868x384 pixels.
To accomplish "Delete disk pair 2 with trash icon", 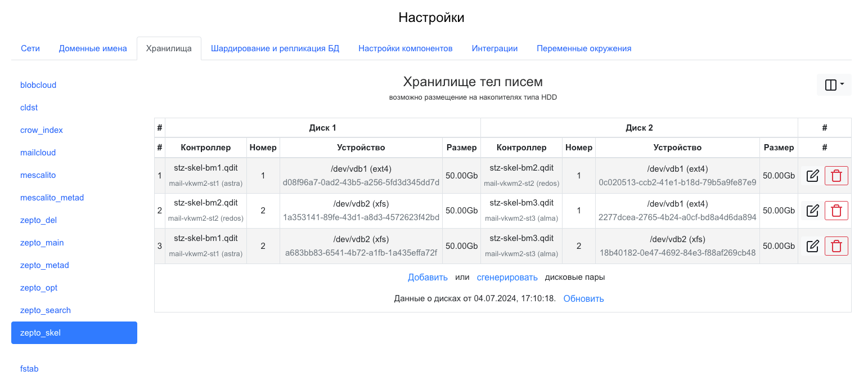I will point(836,211).
